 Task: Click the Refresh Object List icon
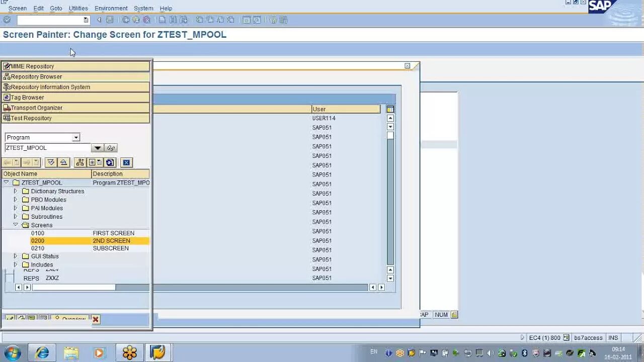(110, 162)
